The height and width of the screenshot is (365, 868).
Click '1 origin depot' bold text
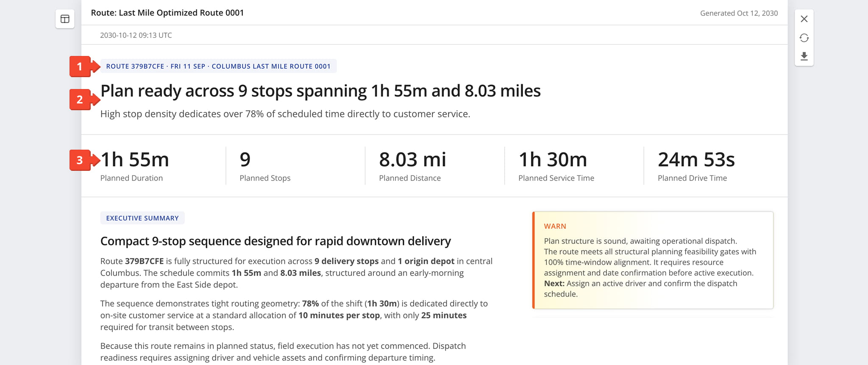[x=426, y=261]
